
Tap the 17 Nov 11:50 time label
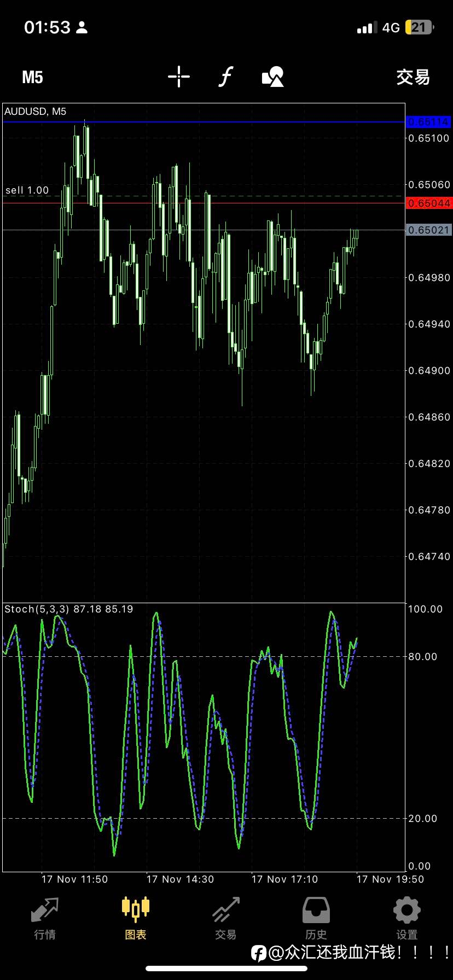coord(75,879)
